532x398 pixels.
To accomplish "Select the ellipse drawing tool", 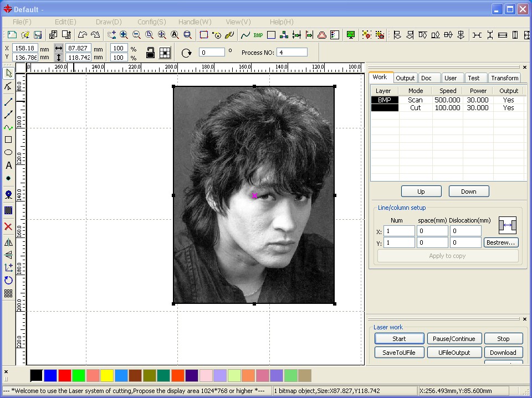I will pyautogui.click(x=8, y=152).
